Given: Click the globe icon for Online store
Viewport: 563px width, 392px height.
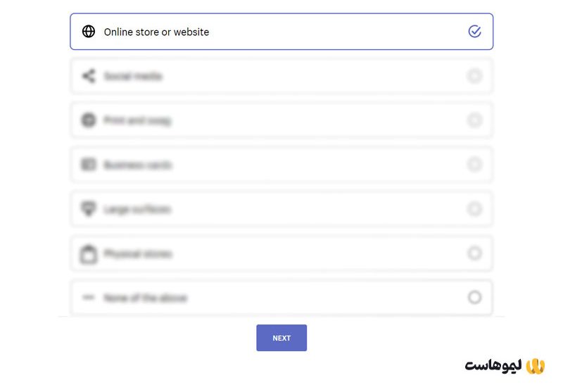Looking at the screenshot, I should point(89,32).
